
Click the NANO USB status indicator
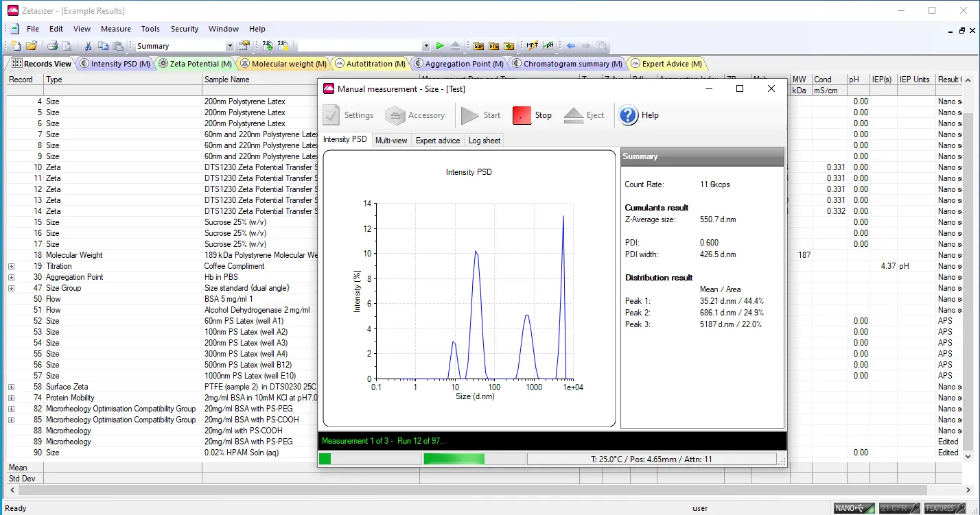coord(854,508)
